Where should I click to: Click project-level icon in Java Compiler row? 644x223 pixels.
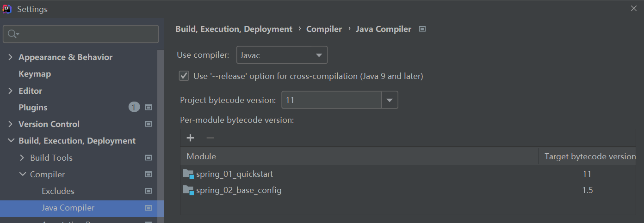(x=149, y=208)
